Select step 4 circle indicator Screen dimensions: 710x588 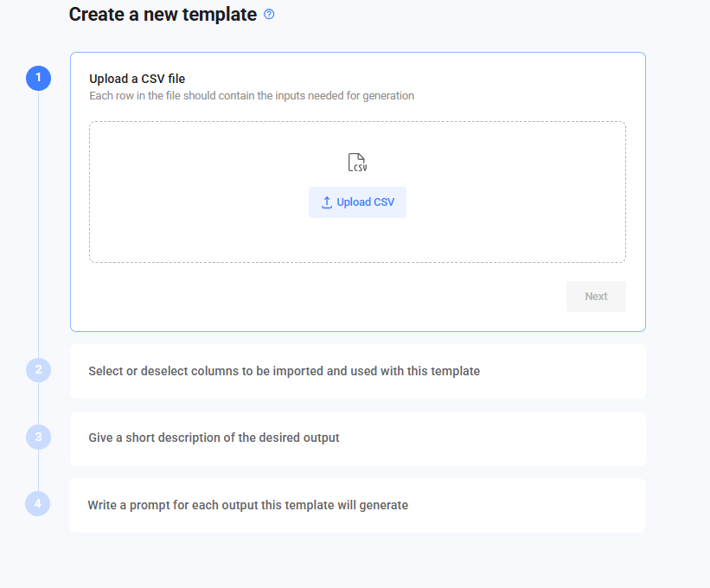point(37,504)
